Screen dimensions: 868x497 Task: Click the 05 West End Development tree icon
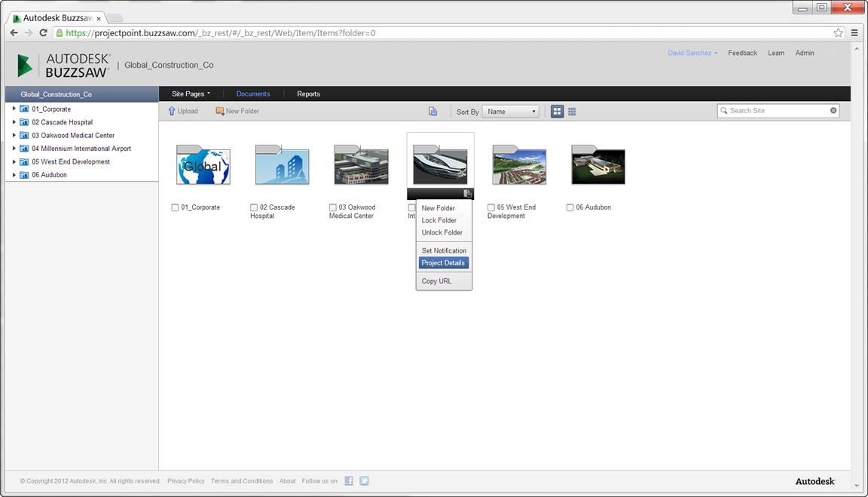(x=24, y=162)
